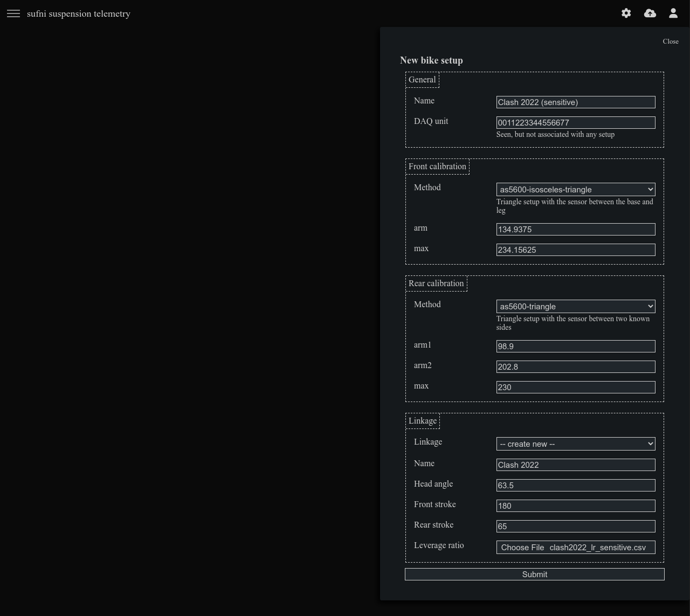Click the General Name input field
The image size is (690, 616).
(576, 102)
